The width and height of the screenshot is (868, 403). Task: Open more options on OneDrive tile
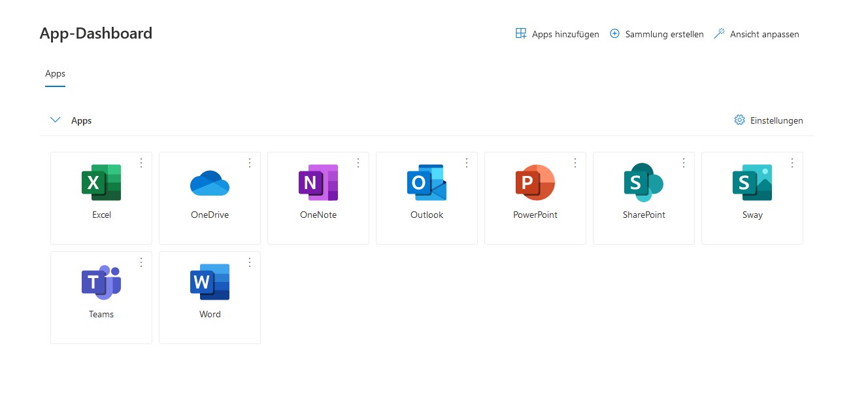[x=250, y=163]
